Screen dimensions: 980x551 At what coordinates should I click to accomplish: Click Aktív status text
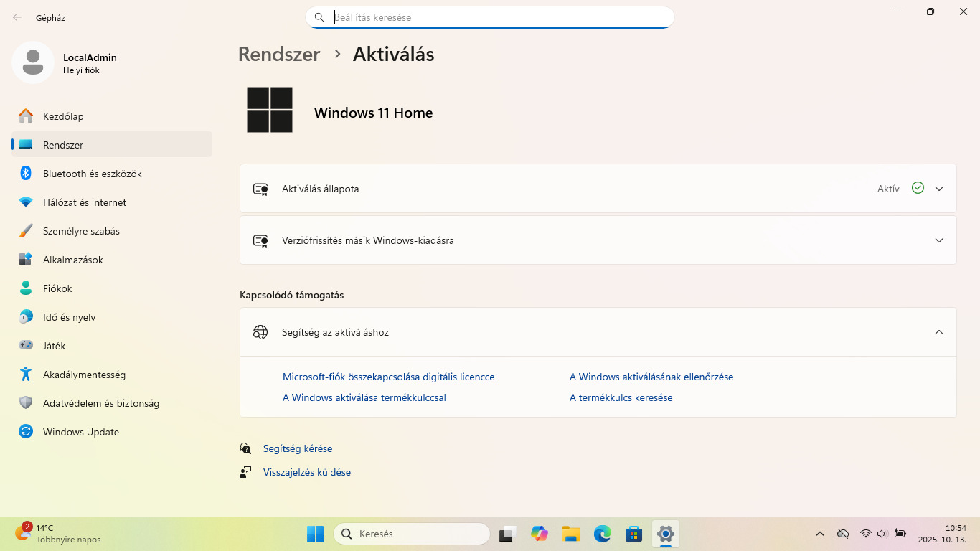click(x=888, y=189)
